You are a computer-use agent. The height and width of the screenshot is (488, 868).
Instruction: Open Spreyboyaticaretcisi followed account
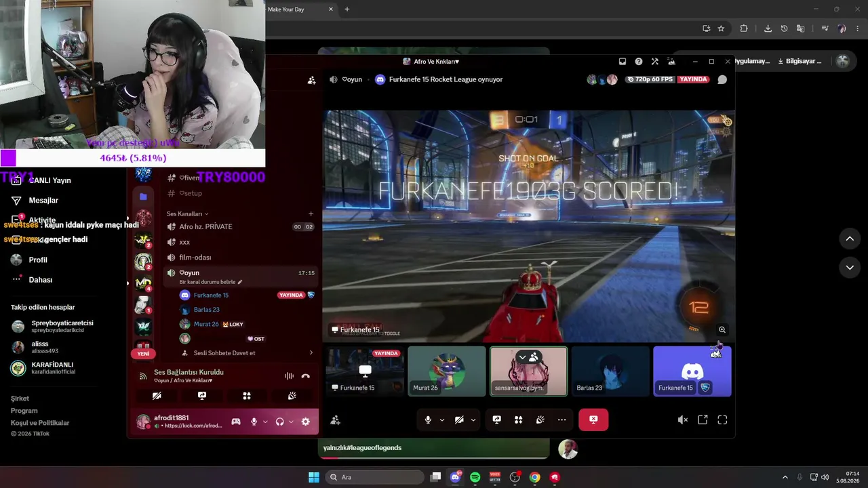coord(62,326)
